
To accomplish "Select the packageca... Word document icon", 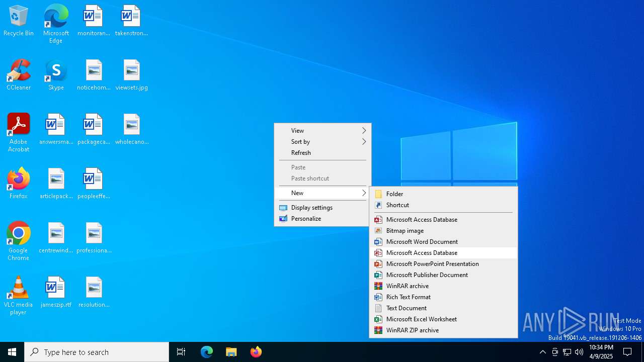I will (94, 130).
